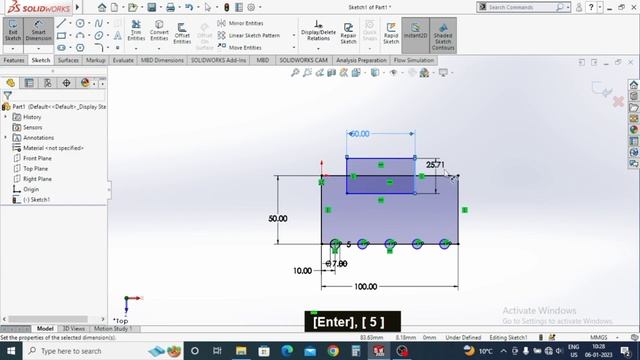Viewport: 640px width, 360px height.
Task: Click the Exit Sketch button
Action: [x=13, y=31]
